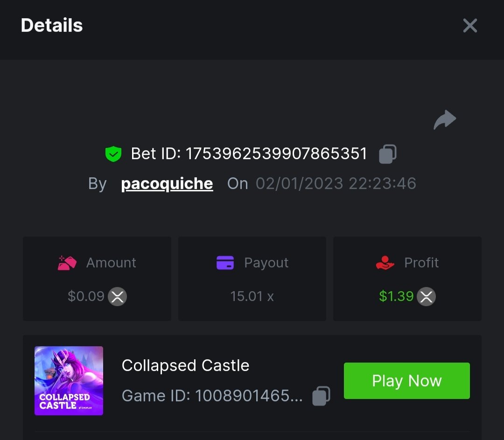This screenshot has width=504, height=440.
Task: Click the Collapsed Castle game title
Action: (x=185, y=365)
